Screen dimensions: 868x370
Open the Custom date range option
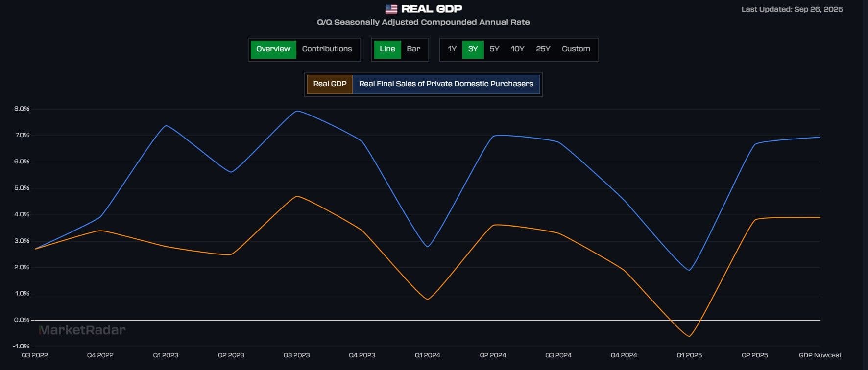click(576, 49)
